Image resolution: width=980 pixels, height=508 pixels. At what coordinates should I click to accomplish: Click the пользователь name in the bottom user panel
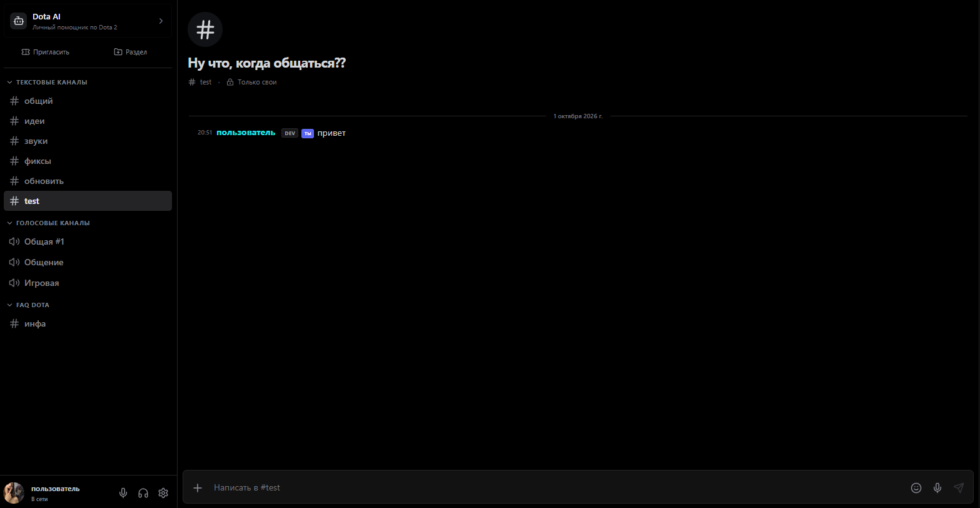[x=56, y=489]
